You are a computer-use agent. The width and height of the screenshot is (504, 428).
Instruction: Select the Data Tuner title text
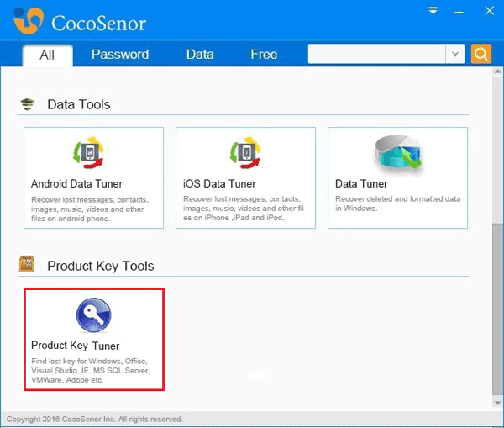coord(361,184)
